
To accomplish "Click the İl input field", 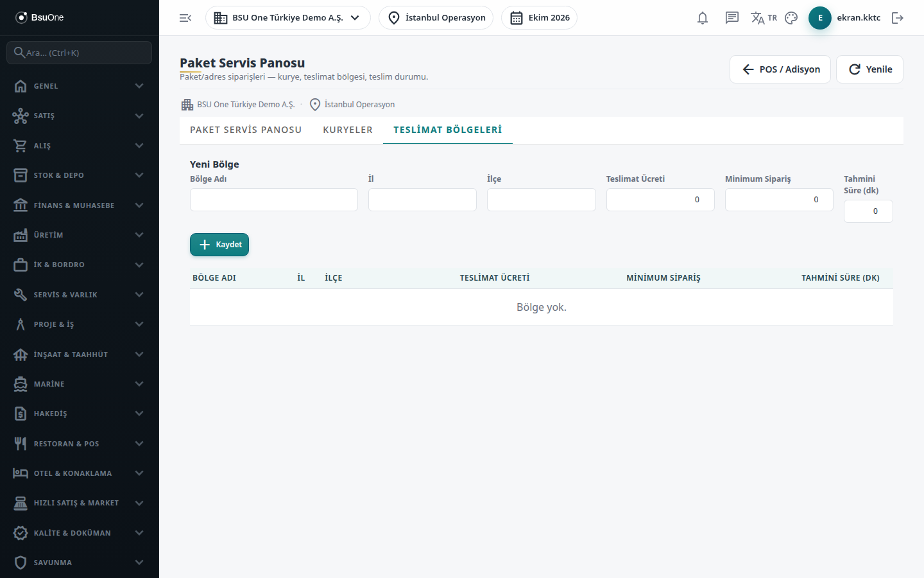I will pos(422,200).
